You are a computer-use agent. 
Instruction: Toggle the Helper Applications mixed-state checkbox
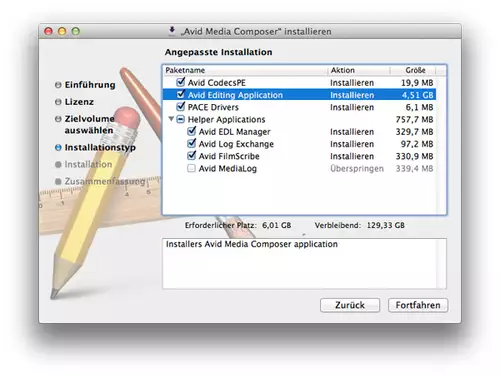pyautogui.click(x=180, y=119)
